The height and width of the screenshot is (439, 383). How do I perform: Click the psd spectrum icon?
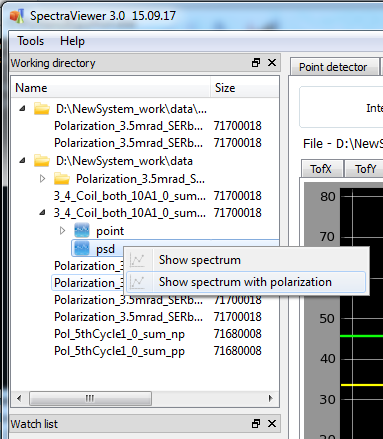(x=82, y=248)
